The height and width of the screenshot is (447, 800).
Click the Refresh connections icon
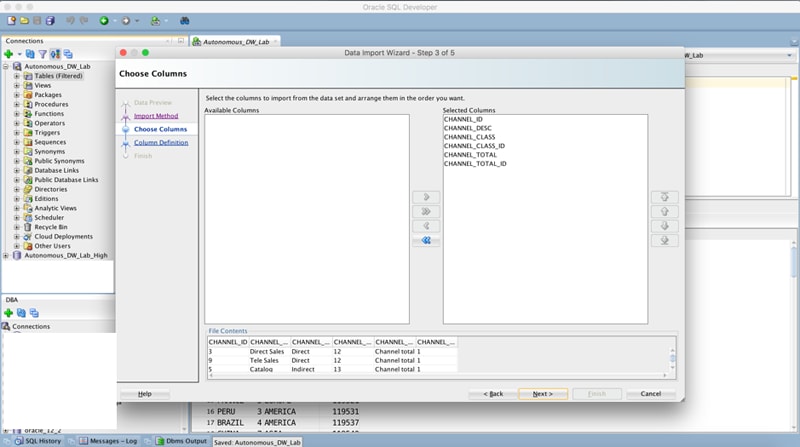click(x=30, y=54)
